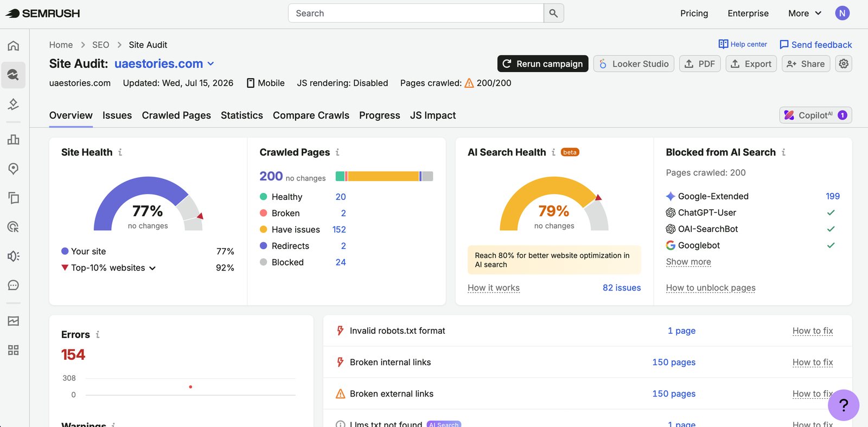This screenshot has width=868, height=427.
Task: Open the target cursor sidebar icon
Action: (x=14, y=227)
